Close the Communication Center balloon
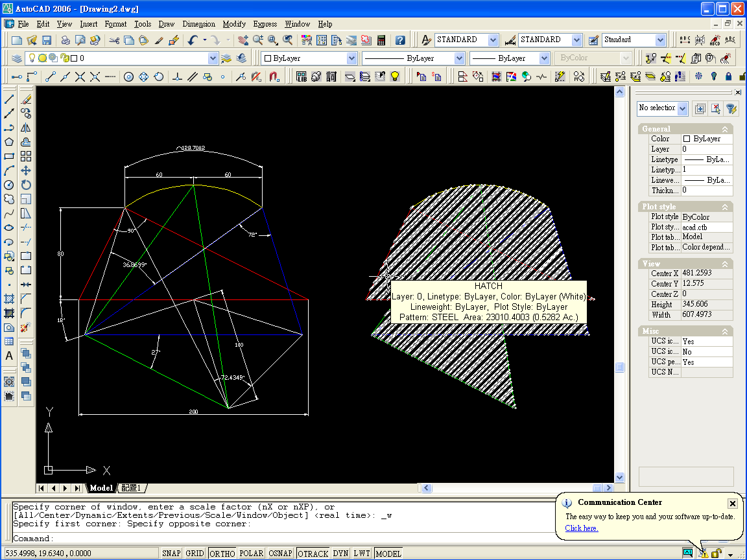 [x=733, y=504]
